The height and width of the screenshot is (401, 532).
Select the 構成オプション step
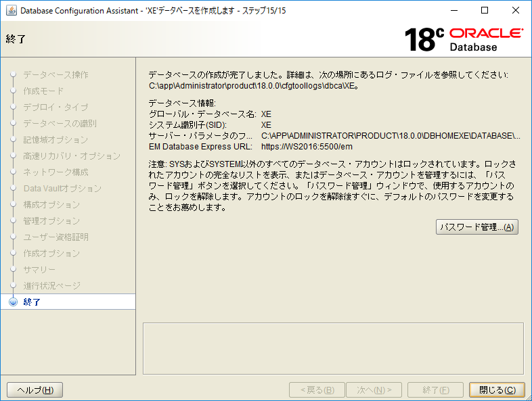[x=51, y=205]
